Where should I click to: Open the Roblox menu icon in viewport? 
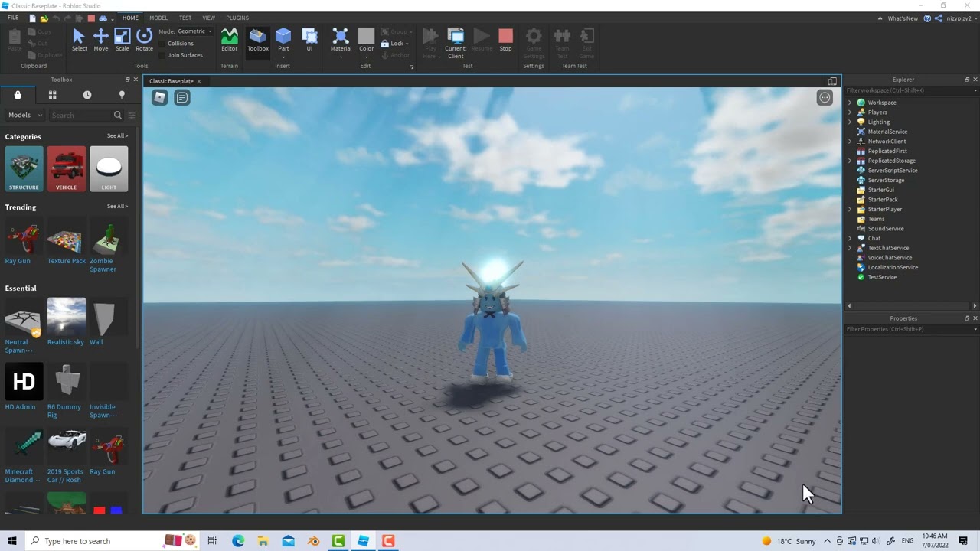point(159,97)
